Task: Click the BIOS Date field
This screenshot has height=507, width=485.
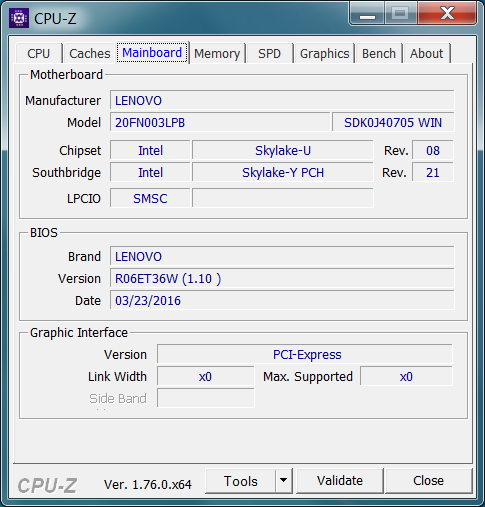Action: [x=282, y=300]
